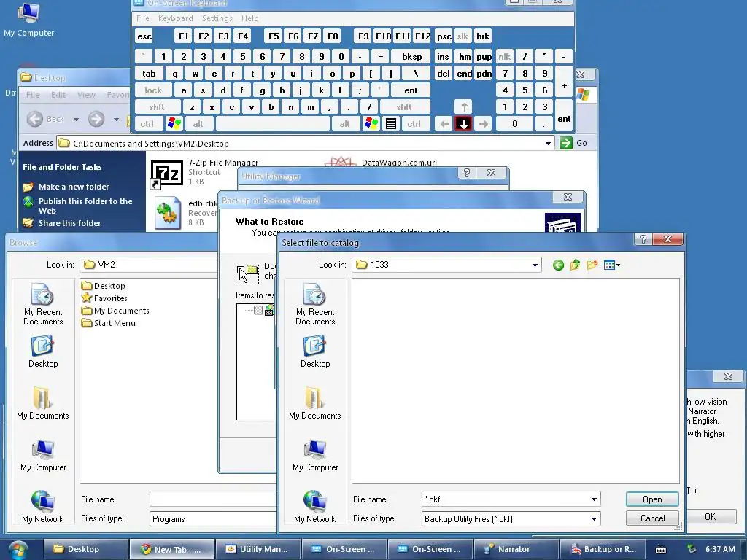Open Edit menu in Desktop explorer window

pos(58,95)
